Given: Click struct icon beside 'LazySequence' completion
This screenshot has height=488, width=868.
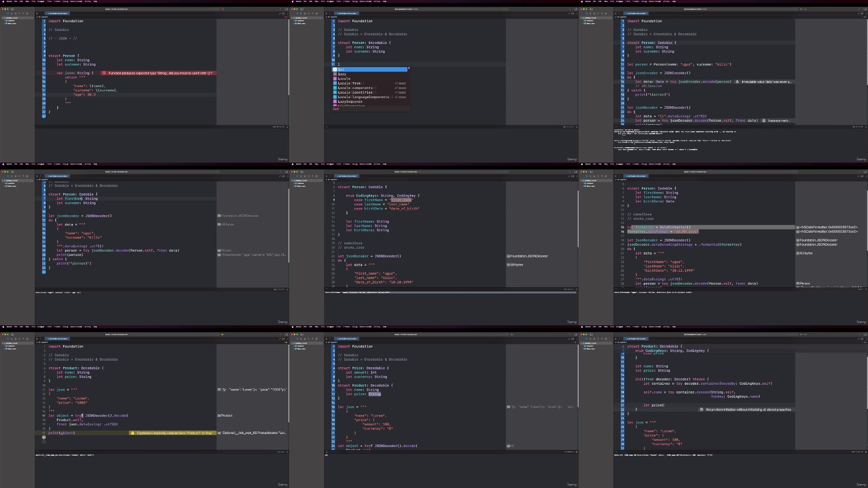Looking at the screenshot, I should click(335, 101).
